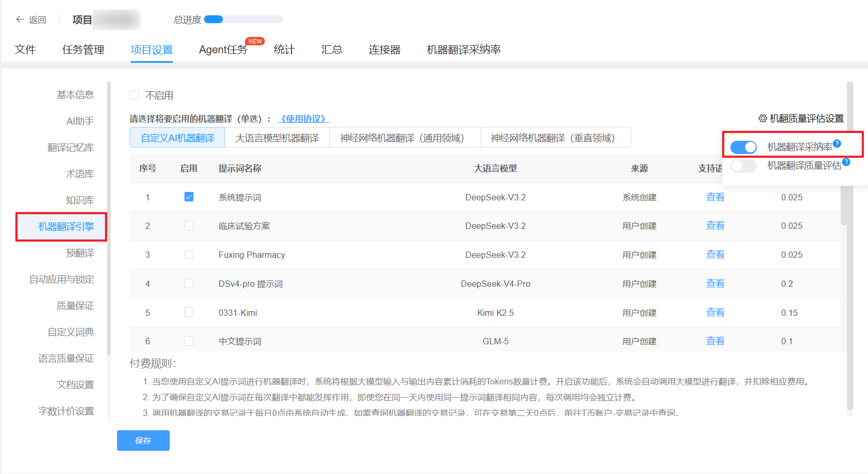This screenshot has width=868, height=474.
Task: Open the machine translation quality settings gear
Action: click(x=762, y=119)
